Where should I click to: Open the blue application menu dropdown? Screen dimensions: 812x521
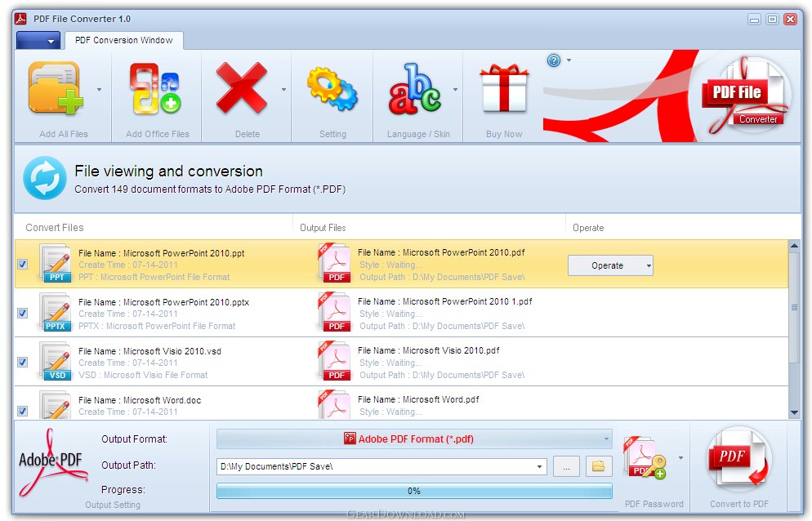38,40
